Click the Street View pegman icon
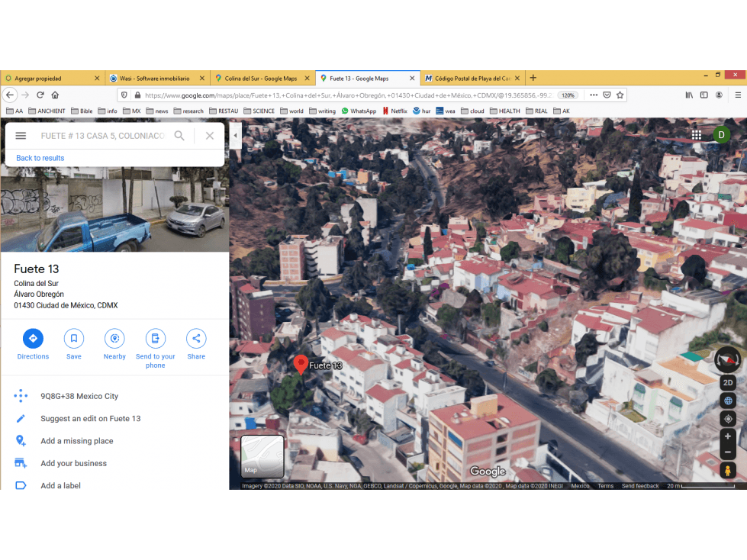This screenshot has height=560, width=747. coord(727,471)
